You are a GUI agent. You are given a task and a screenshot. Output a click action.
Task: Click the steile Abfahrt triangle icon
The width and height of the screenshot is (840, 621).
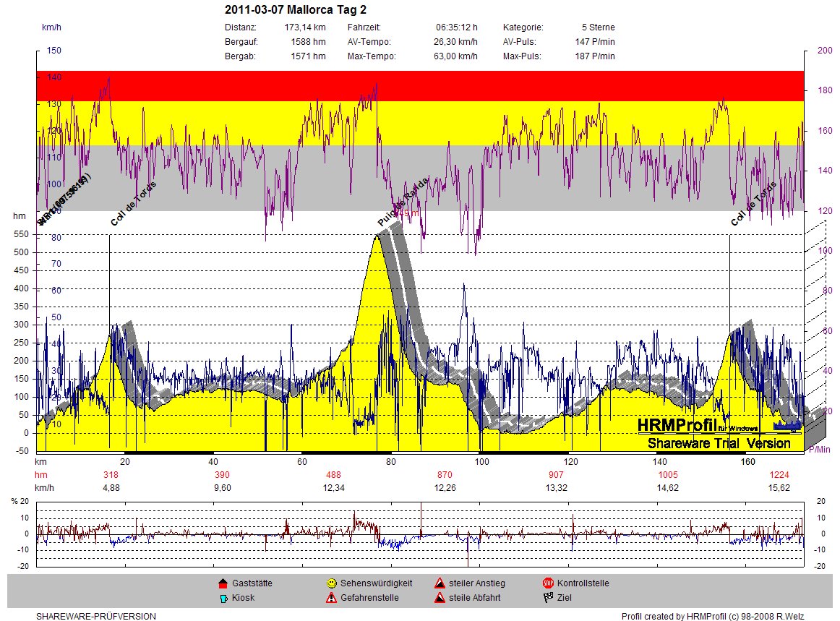tap(440, 598)
